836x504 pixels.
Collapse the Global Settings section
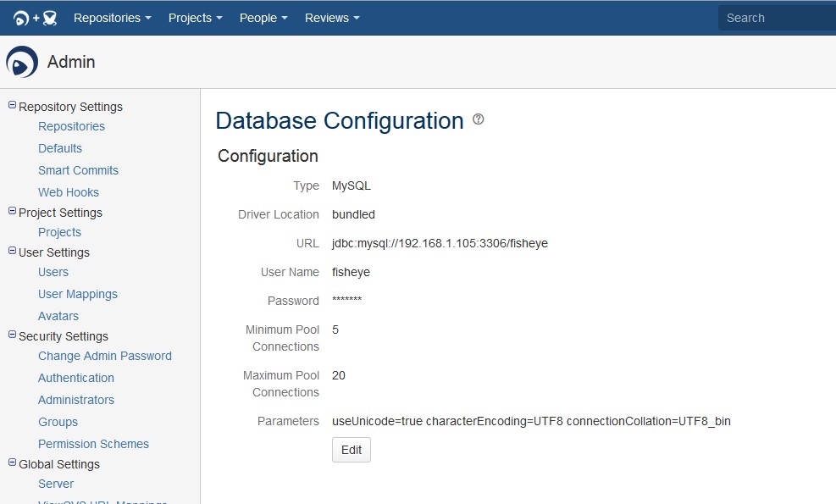click(12, 462)
